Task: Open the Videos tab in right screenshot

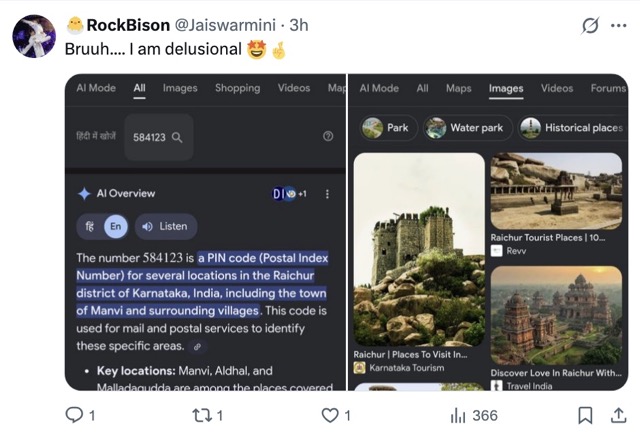Action: pos(557,88)
